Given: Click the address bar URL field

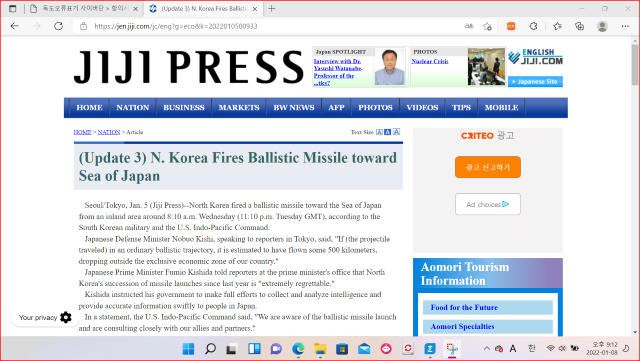Looking at the screenshot, I should (x=269, y=26).
